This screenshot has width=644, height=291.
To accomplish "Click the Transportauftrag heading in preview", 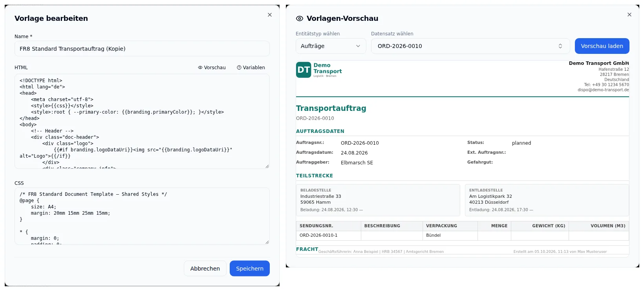I will [331, 108].
